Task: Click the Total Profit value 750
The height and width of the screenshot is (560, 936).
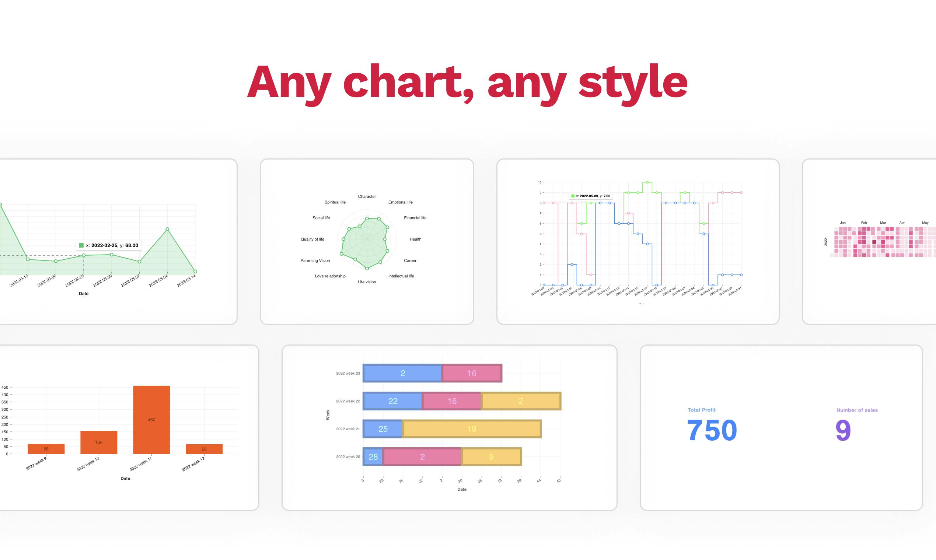Action: click(x=712, y=431)
